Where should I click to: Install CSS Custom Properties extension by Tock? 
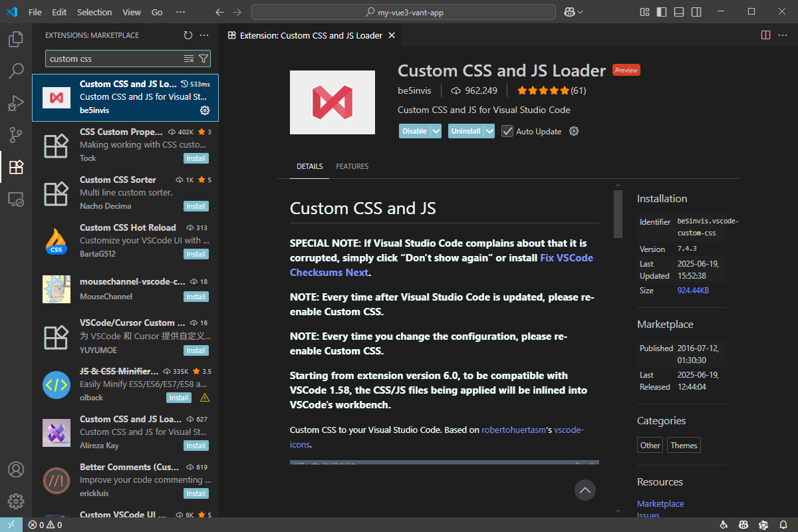[x=196, y=158]
